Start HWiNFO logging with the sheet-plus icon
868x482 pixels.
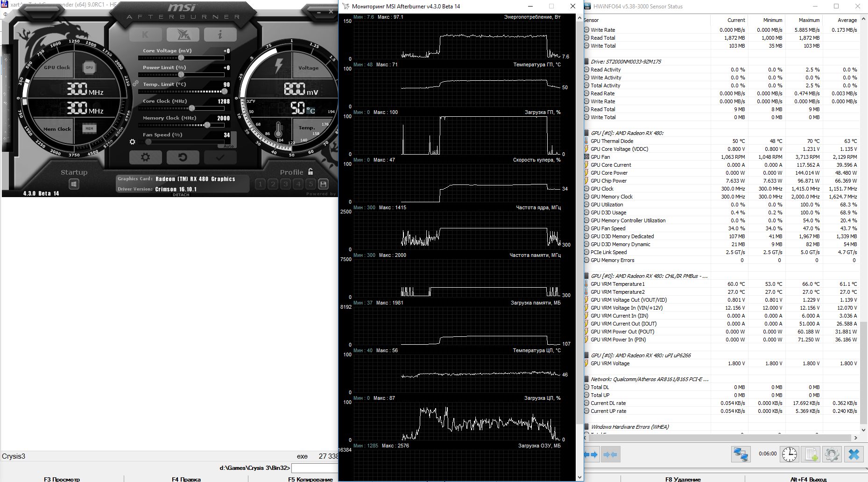coord(812,454)
